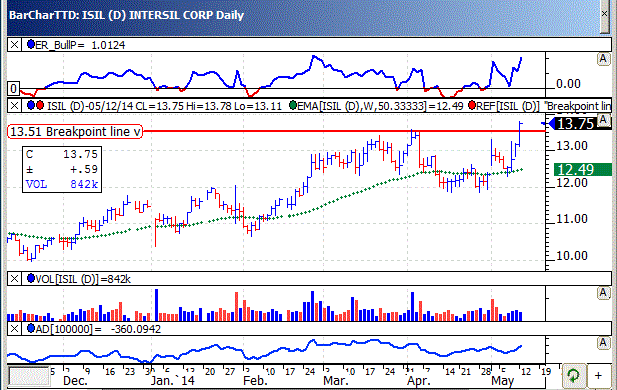Screen dimensions: 617x390
Task: Click the Feb. month label on time axis
Action: 255,381
